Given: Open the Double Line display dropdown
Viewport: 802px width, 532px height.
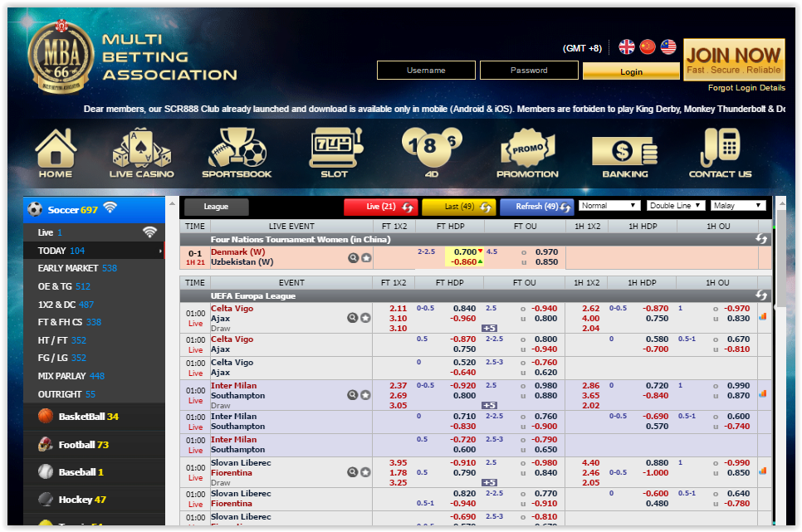Looking at the screenshot, I should (x=676, y=206).
